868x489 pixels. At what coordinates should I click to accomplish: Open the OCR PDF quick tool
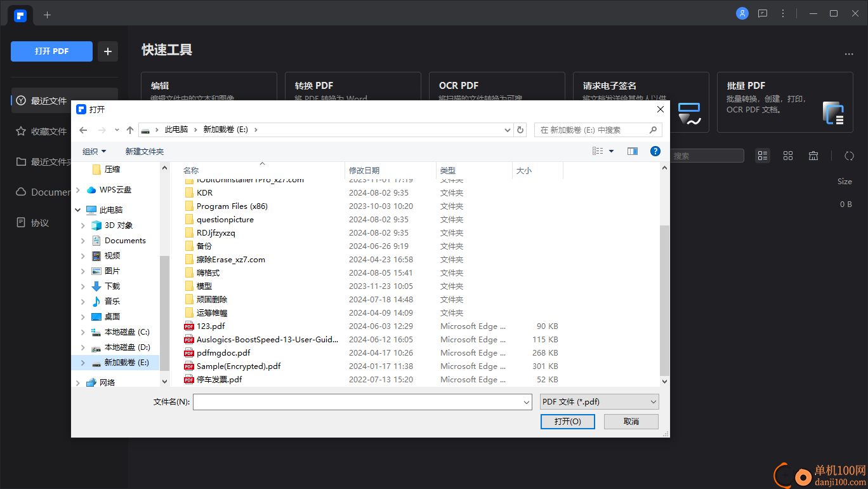[x=497, y=86]
